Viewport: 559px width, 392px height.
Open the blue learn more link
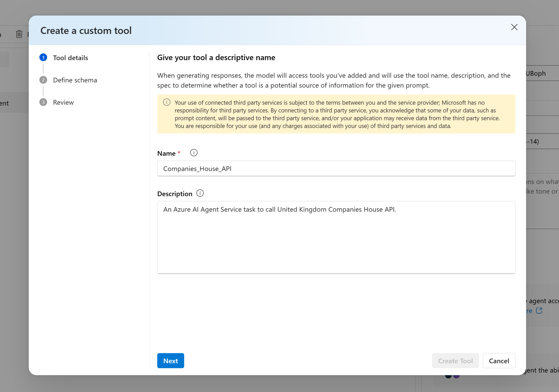(x=530, y=310)
